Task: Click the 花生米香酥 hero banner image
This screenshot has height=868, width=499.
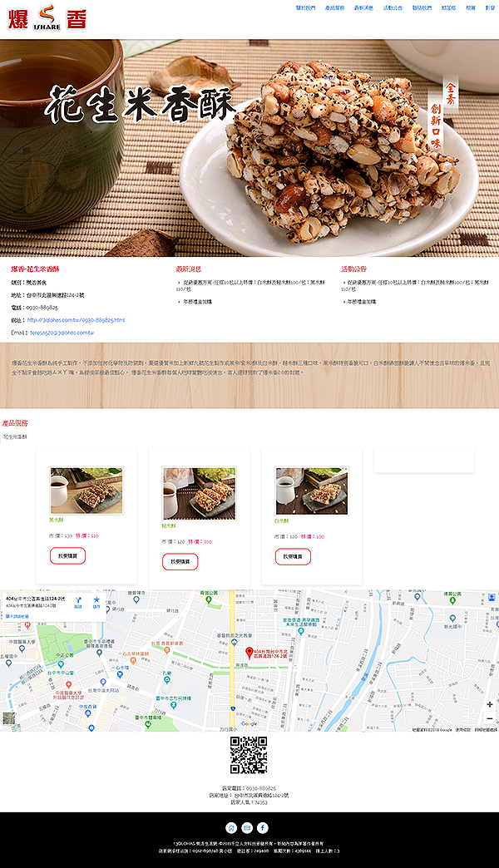Action: click(x=249, y=148)
